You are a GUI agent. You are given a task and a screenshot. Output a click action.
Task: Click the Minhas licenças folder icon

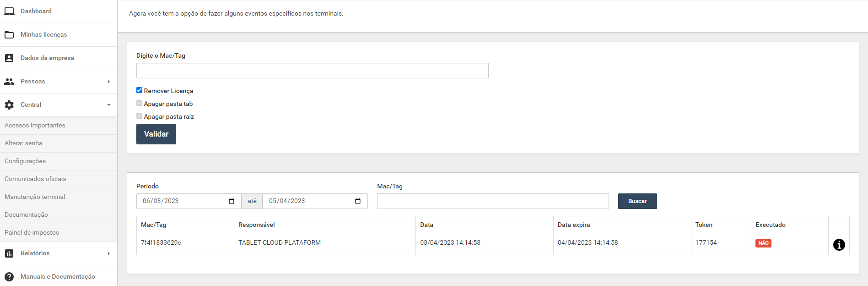9,35
